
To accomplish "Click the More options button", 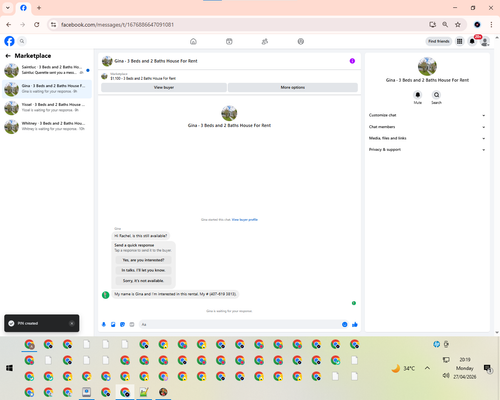I will (293, 87).
